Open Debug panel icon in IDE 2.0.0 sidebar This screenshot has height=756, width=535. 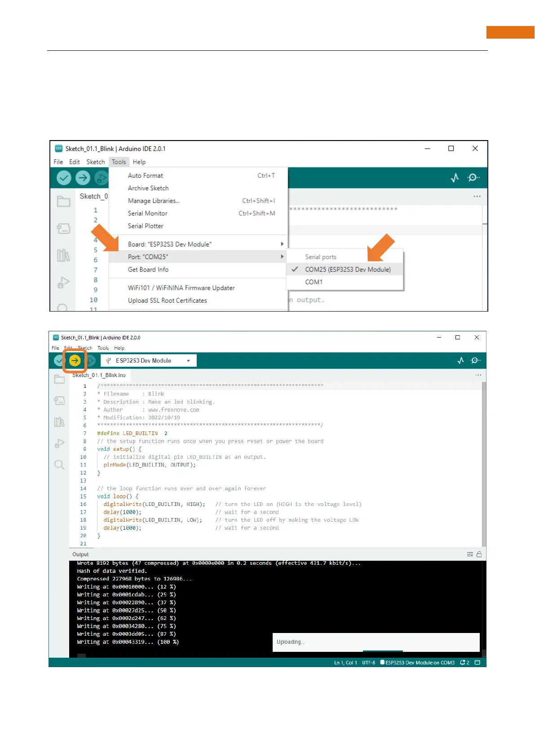coord(59,444)
